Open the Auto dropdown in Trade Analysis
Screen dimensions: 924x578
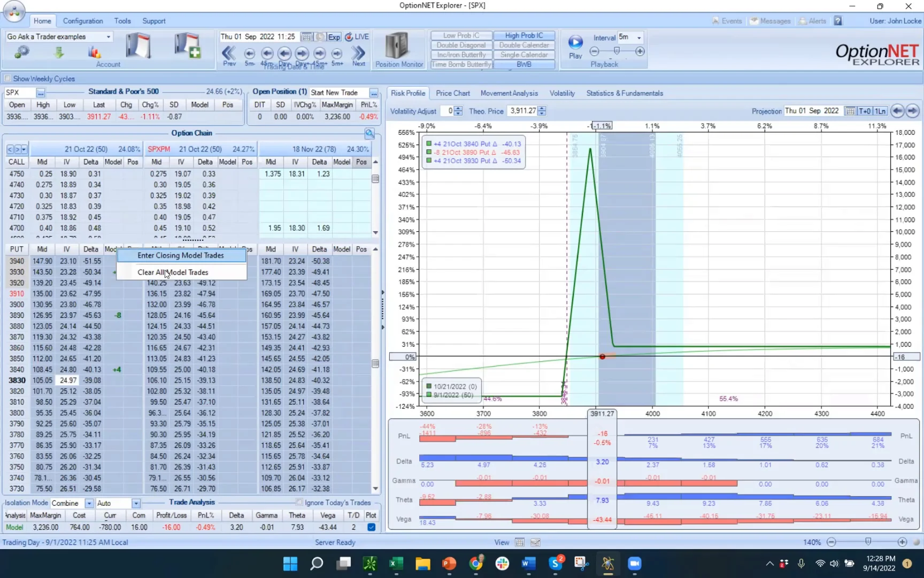pos(136,504)
